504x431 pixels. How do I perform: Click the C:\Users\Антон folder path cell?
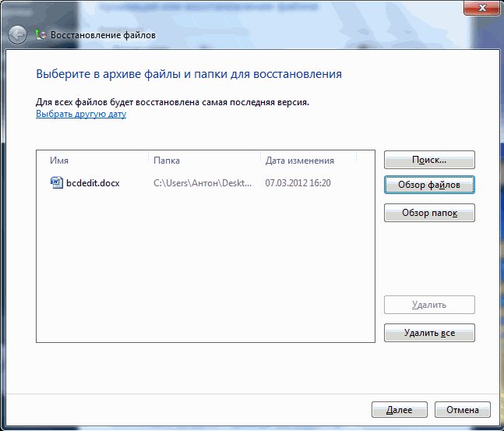pyautogui.click(x=203, y=183)
